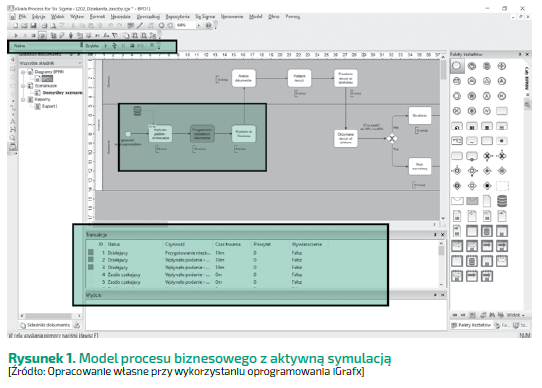542x388 pixels.
Task: Open the Widok button below the shape palette
Action: pos(515,315)
